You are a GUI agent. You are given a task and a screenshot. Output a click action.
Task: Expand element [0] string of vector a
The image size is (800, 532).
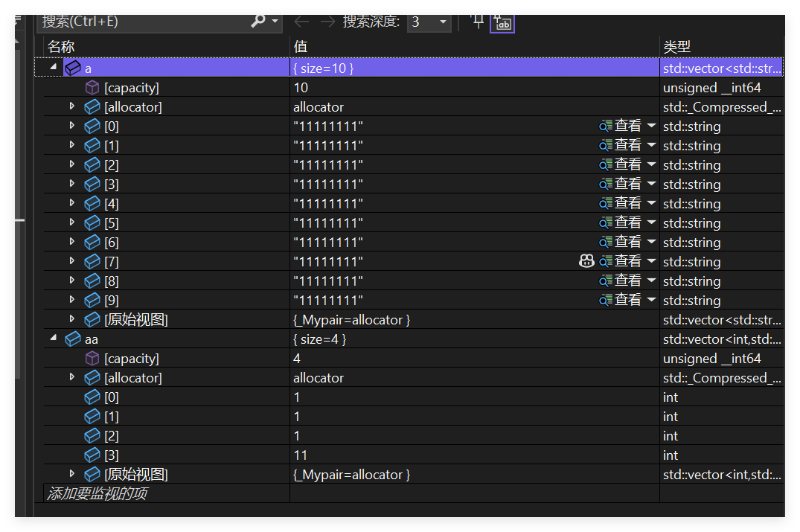coord(71,126)
